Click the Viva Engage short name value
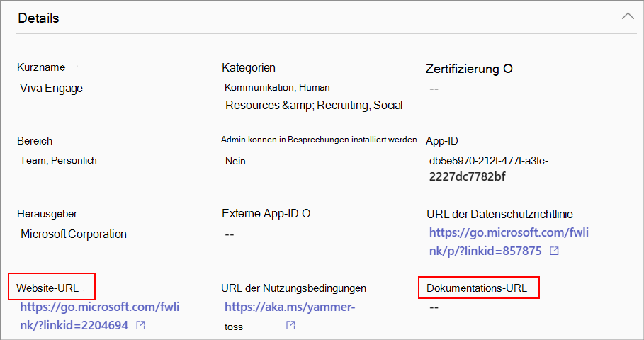 [x=52, y=89]
